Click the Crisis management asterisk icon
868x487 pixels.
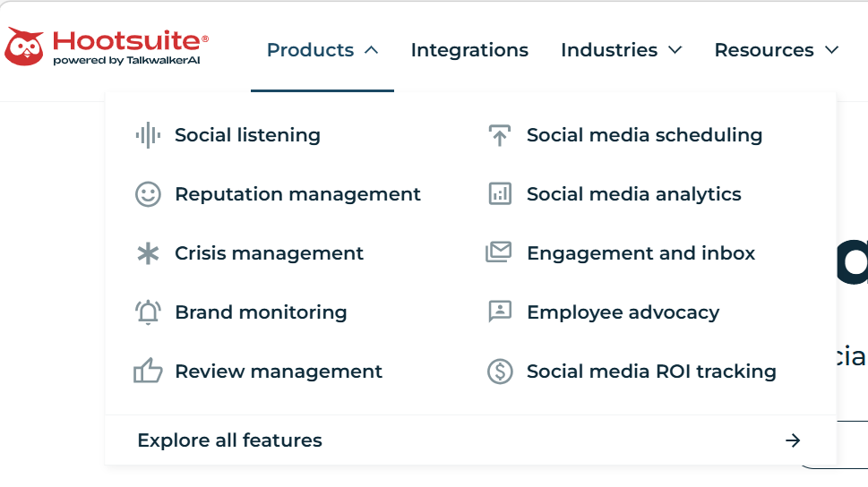coord(148,253)
